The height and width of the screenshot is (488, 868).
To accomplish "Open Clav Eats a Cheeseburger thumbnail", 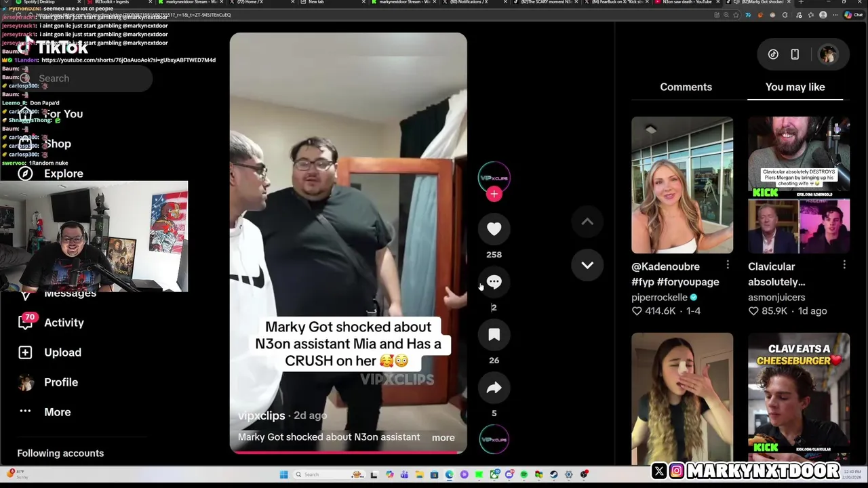I will coord(799,399).
